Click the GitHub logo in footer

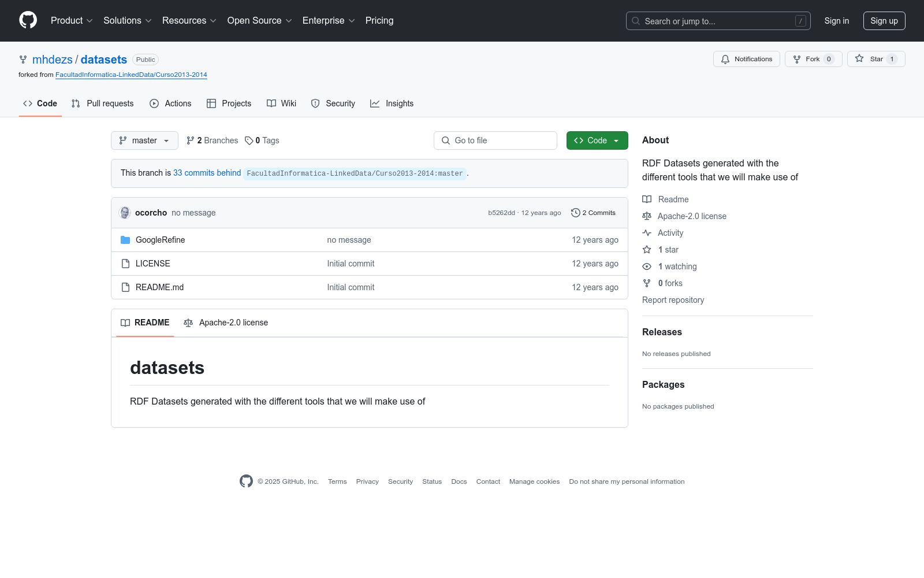246,481
